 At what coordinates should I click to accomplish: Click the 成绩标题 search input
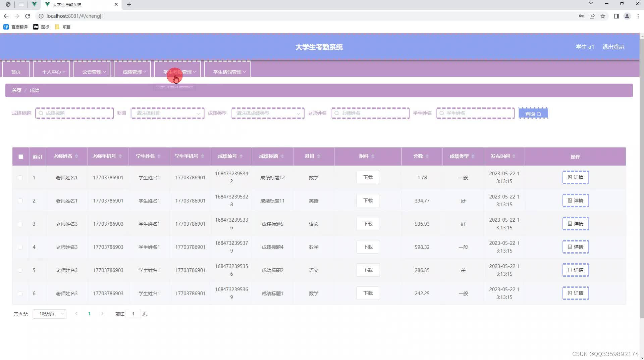click(x=74, y=113)
